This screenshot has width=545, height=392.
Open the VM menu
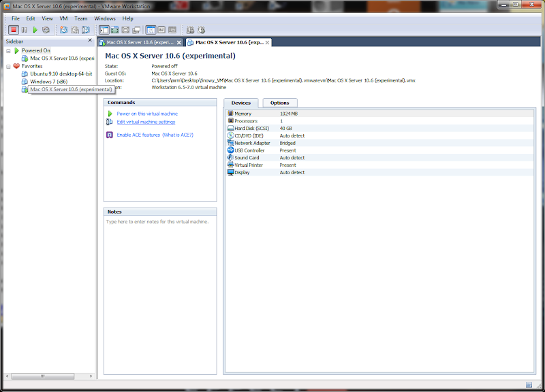coord(63,18)
